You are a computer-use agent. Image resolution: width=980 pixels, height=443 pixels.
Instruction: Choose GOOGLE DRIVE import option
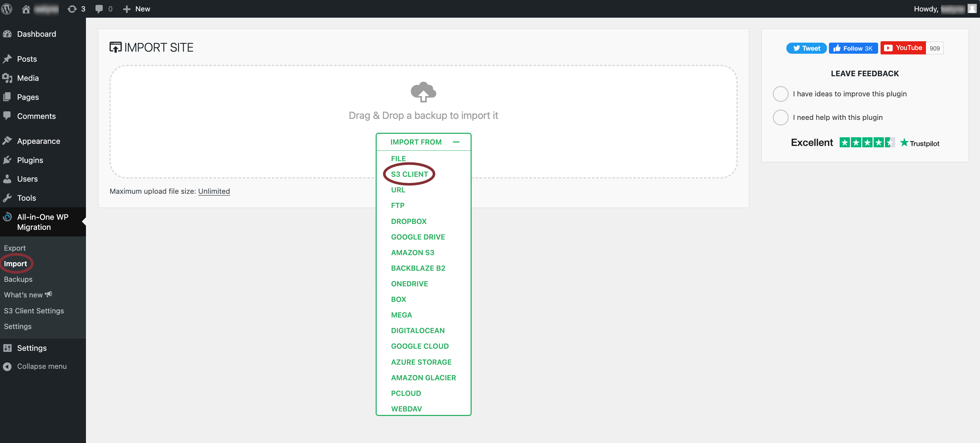[x=418, y=237]
